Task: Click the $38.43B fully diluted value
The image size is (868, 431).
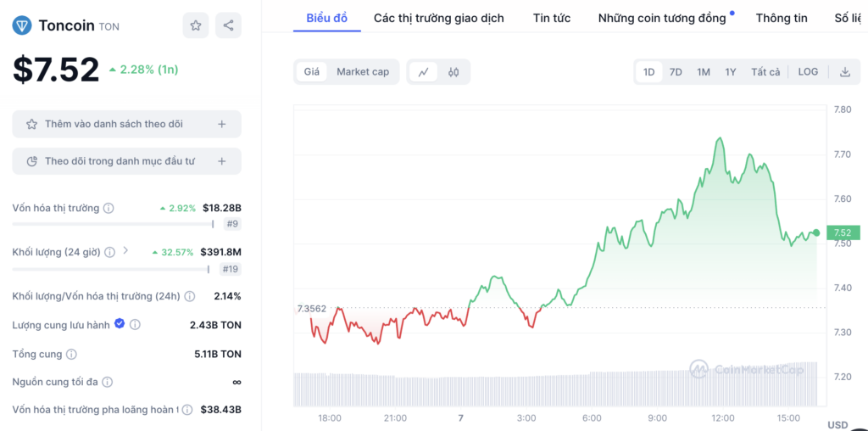Action: click(x=221, y=410)
